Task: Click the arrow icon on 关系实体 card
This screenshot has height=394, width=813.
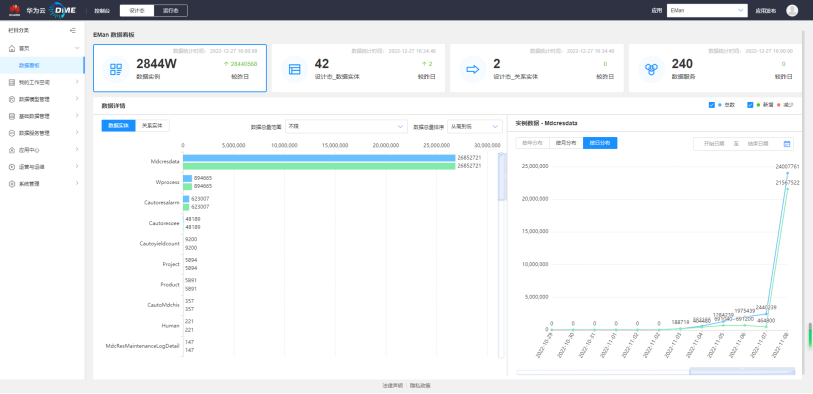Action: point(473,69)
